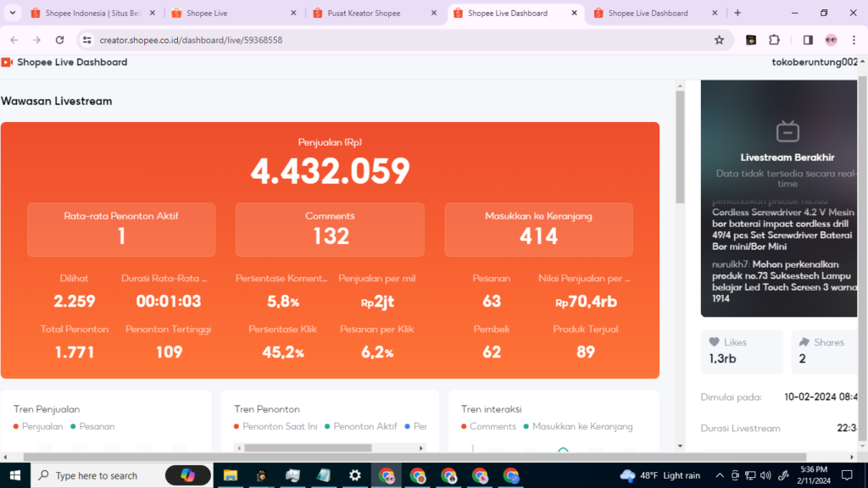The image size is (868, 488).
Task: Open the Extensions puzzle icon
Action: [775, 40]
